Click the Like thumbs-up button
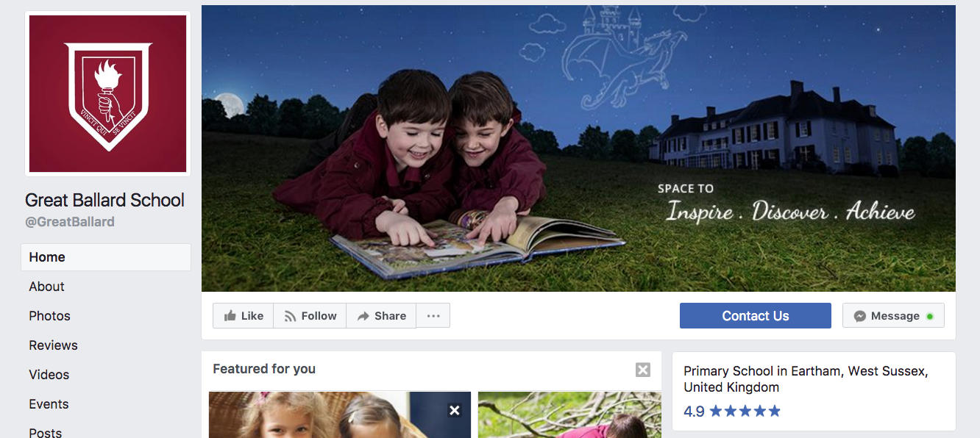980x438 pixels. click(244, 316)
